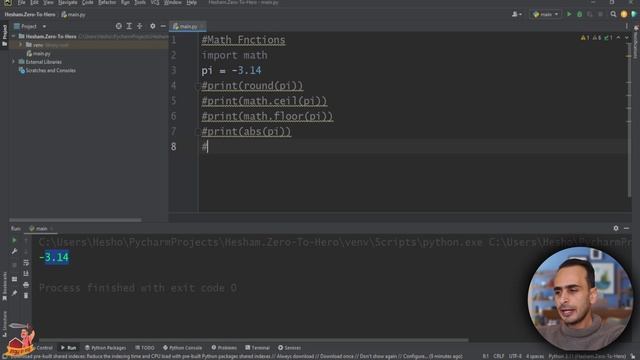Open the Navigate menu
This screenshot has width=640, height=360.
click(x=68, y=2)
